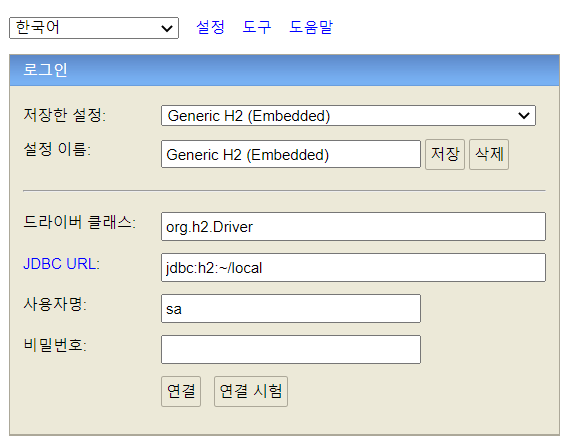Select the 로그인 header text
Image resolution: width=581 pixels, height=448 pixels.
click(45, 70)
